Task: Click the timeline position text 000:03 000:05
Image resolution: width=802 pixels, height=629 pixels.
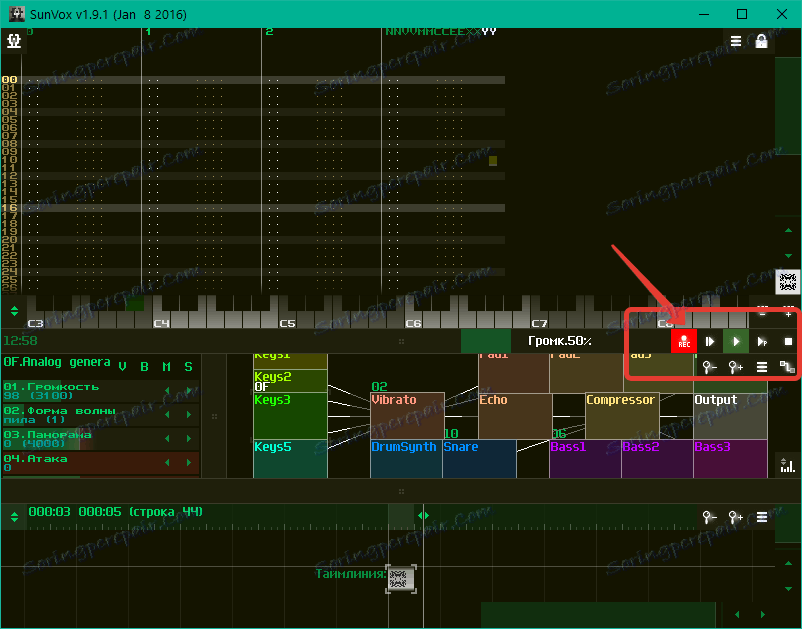Action: pyautogui.click(x=75, y=511)
